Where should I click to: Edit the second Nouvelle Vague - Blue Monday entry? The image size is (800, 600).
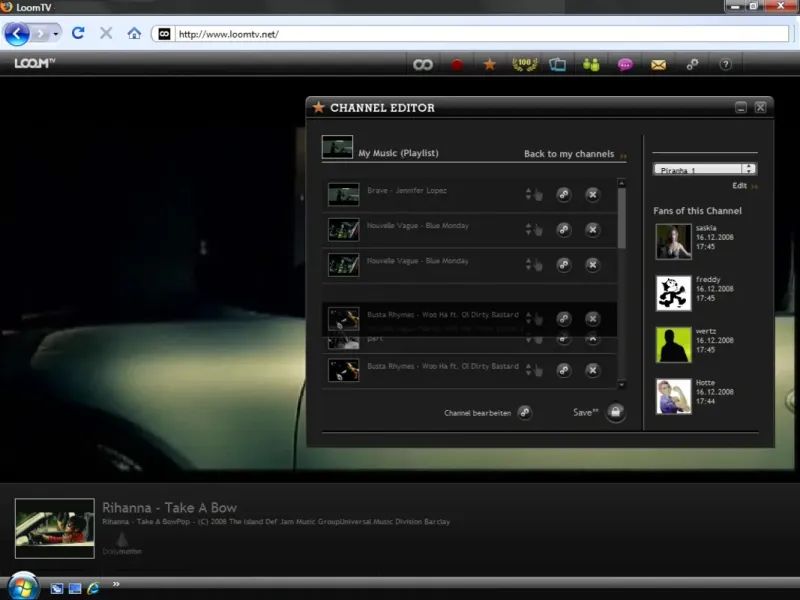[x=563, y=265]
